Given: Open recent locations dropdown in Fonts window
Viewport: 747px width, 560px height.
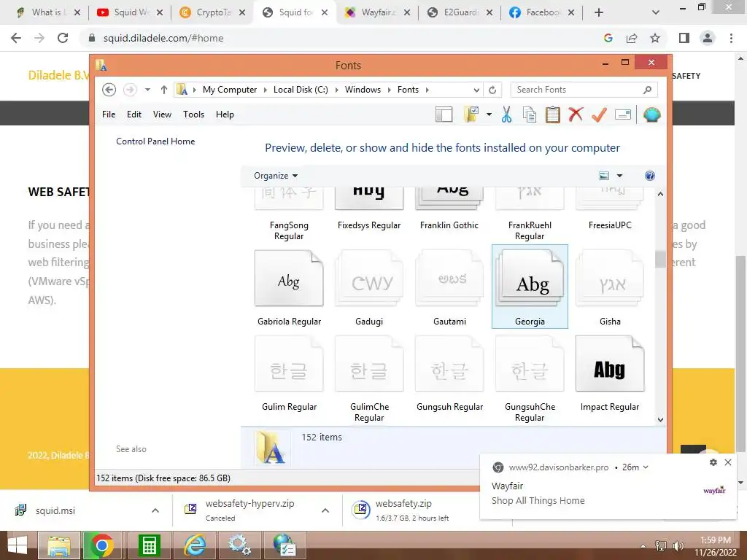Looking at the screenshot, I should (147, 90).
